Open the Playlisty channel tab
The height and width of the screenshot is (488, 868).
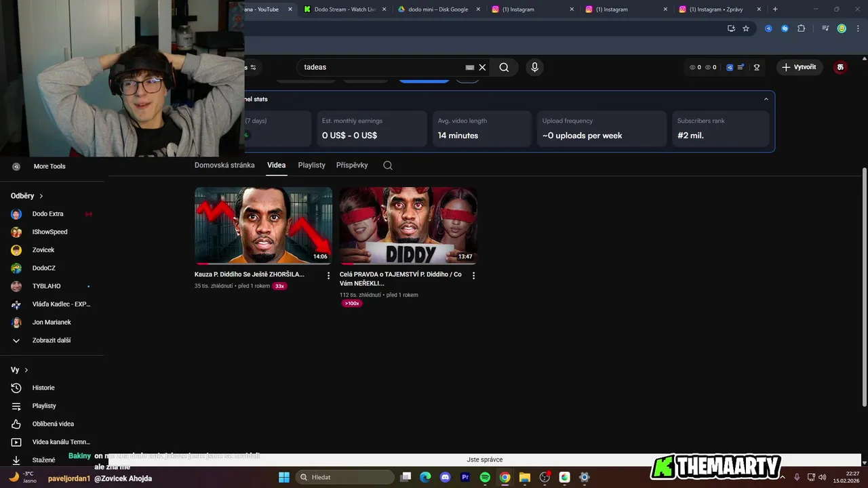(312, 165)
